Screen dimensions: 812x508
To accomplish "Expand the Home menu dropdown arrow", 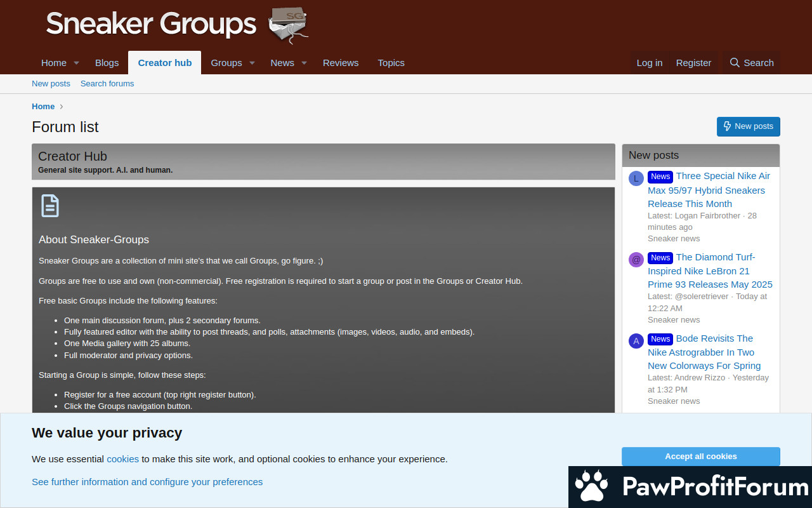I will [x=76, y=63].
